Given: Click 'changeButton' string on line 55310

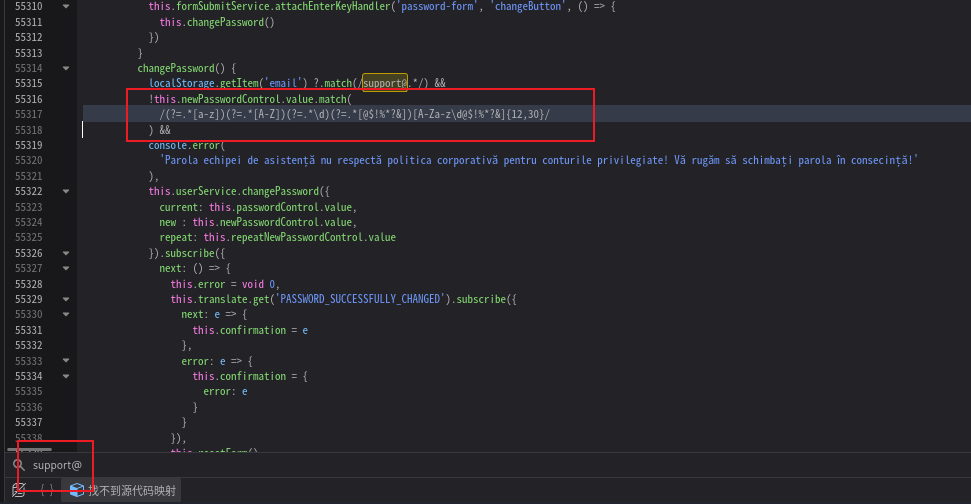Looking at the screenshot, I should (x=528, y=6).
